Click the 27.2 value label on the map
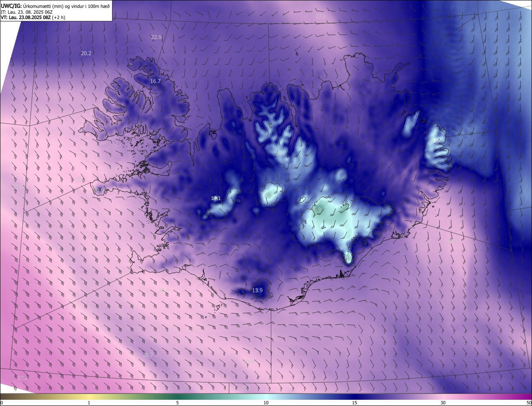Image resolution: width=532 pixels, height=406 pixels. pyautogui.click(x=320, y=17)
